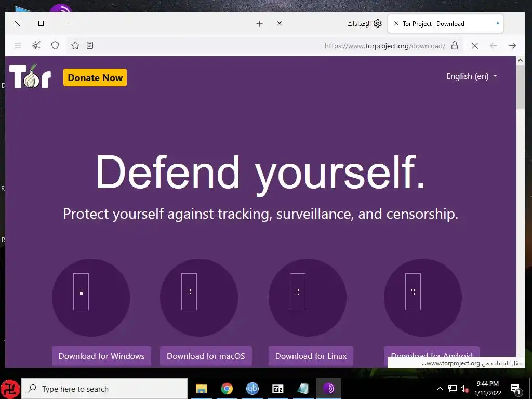Click the Start button on taskbar
532x399 pixels.
[x=10, y=389]
